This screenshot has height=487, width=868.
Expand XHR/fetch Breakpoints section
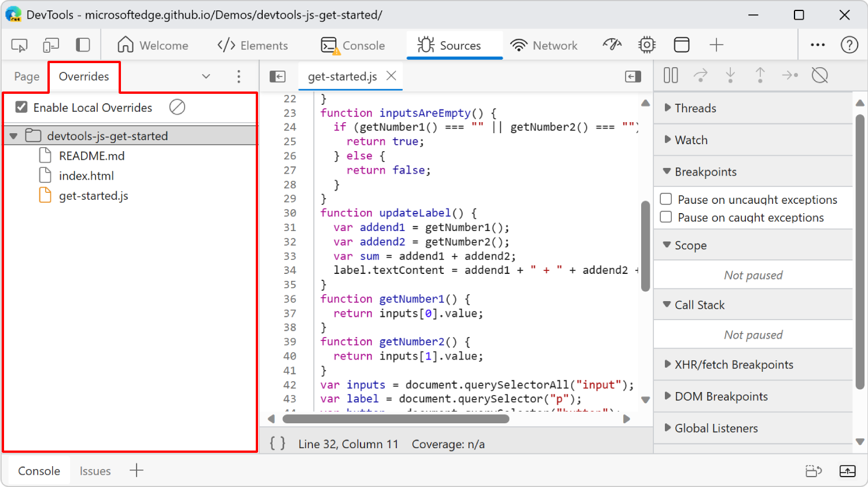(x=753, y=365)
